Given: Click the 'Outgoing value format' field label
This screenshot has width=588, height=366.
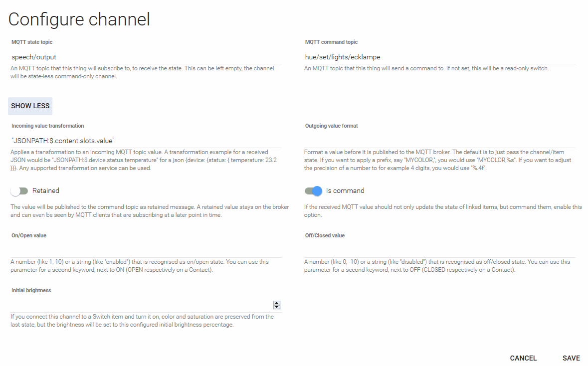Looking at the screenshot, I should coord(331,126).
